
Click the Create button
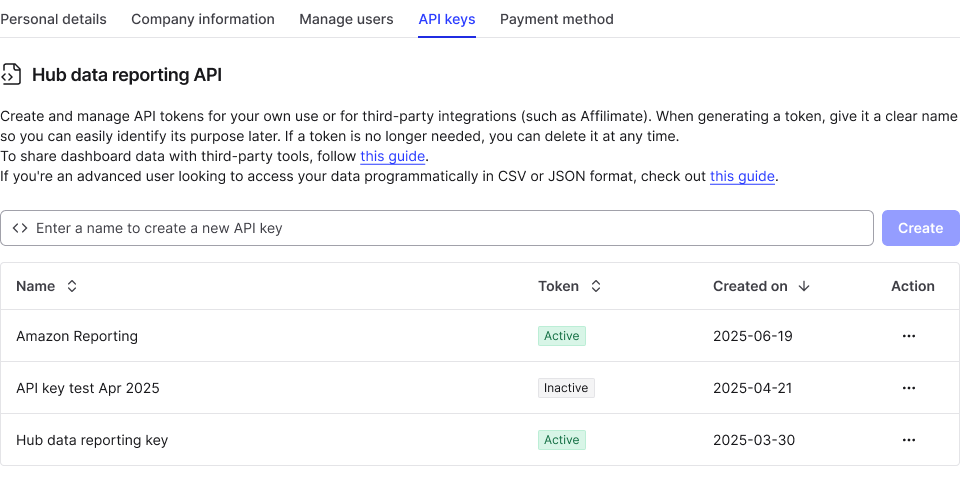[920, 228]
